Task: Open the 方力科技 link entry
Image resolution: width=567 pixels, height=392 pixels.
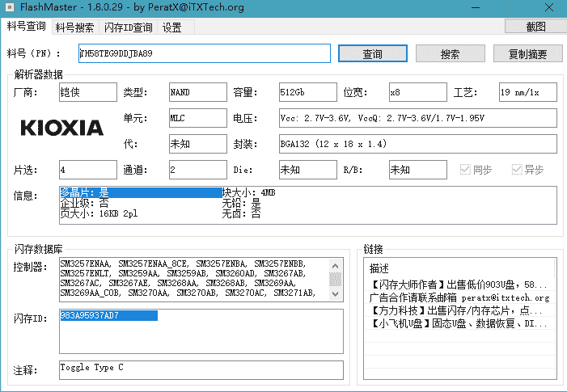Action: click(x=459, y=310)
